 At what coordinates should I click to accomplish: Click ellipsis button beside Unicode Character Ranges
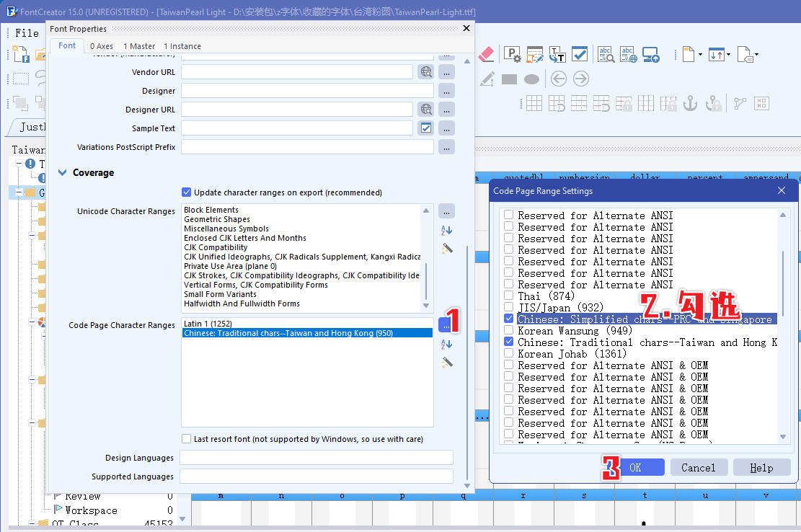(x=446, y=211)
